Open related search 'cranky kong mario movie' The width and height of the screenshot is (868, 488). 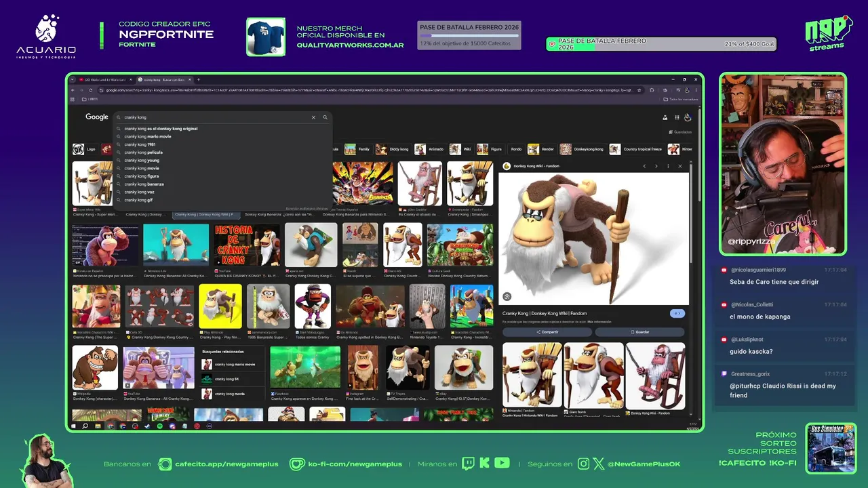pyautogui.click(x=233, y=365)
